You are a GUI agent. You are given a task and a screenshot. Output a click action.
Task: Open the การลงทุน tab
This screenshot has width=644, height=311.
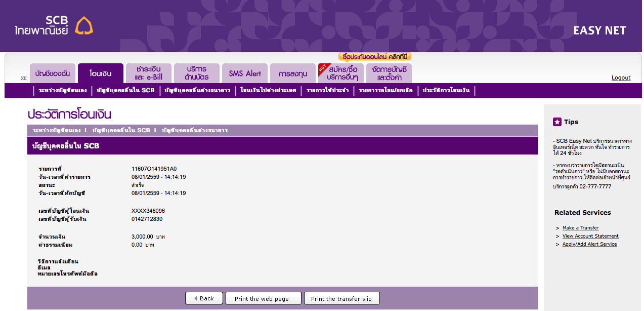[x=293, y=73]
